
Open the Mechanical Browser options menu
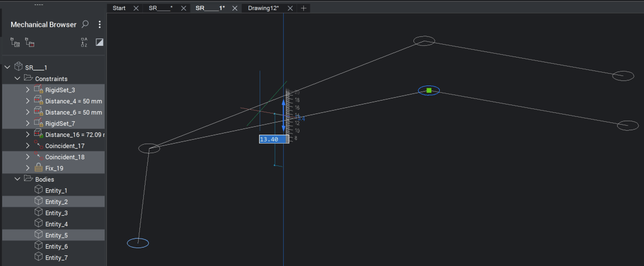(x=100, y=25)
